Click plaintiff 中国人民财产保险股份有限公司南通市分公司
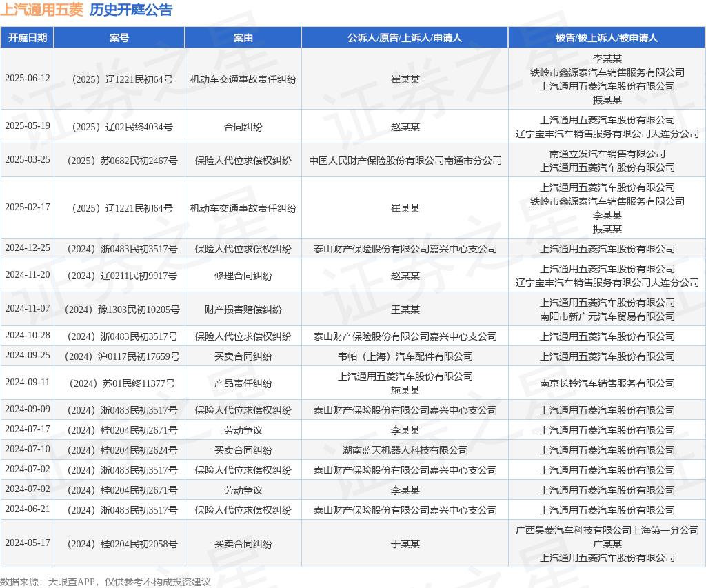The image size is (706, 588). point(405,161)
